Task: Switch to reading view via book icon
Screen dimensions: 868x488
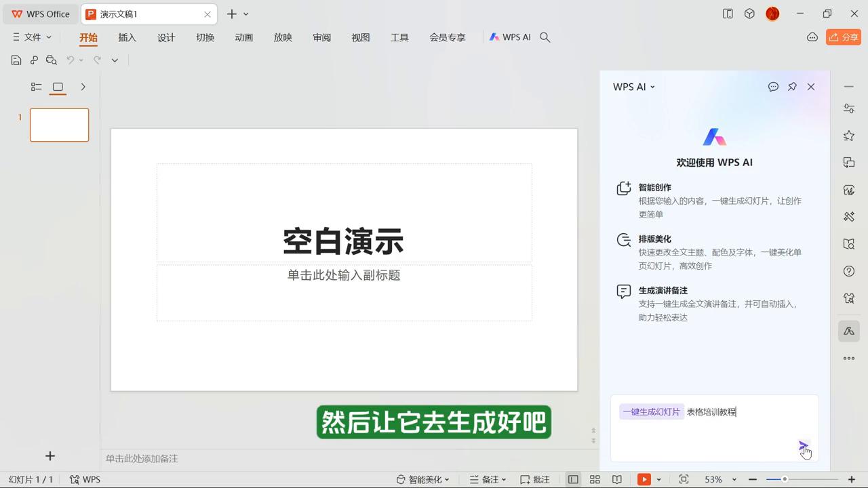Action: pyautogui.click(x=618, y=479)
